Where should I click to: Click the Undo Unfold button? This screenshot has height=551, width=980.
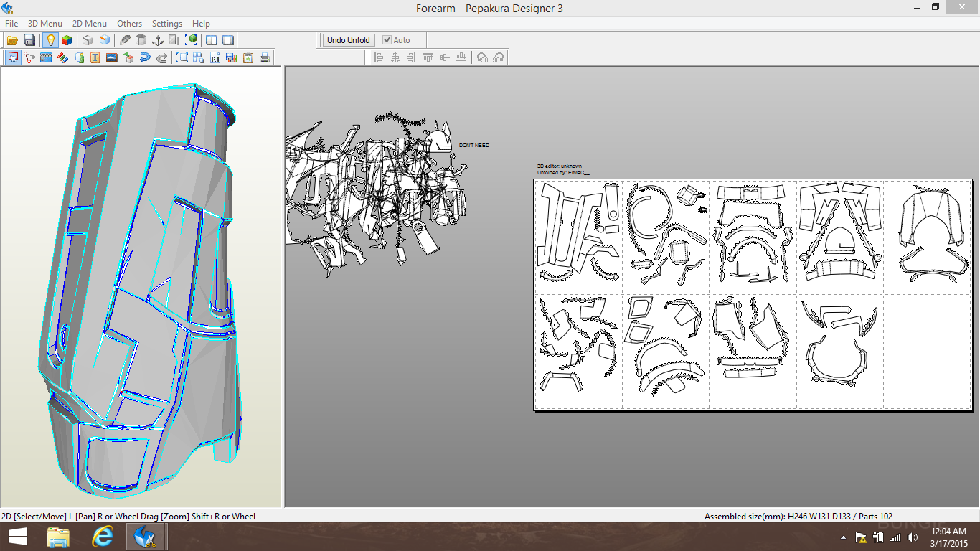tap(348, 40)
